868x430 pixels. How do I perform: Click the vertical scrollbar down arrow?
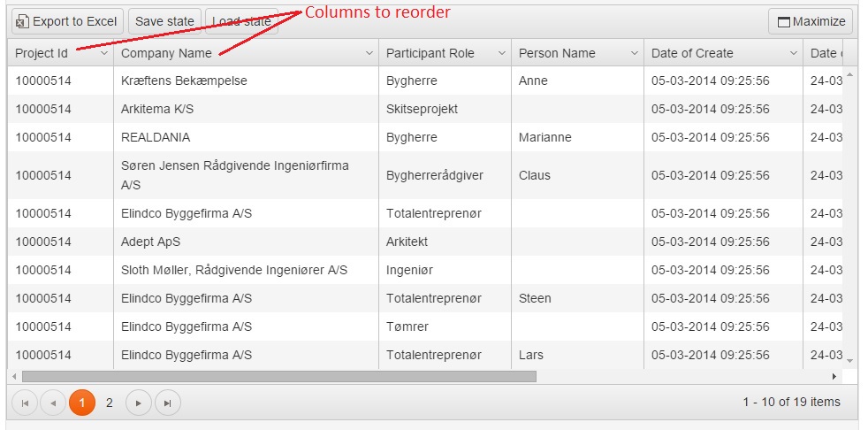850,361
